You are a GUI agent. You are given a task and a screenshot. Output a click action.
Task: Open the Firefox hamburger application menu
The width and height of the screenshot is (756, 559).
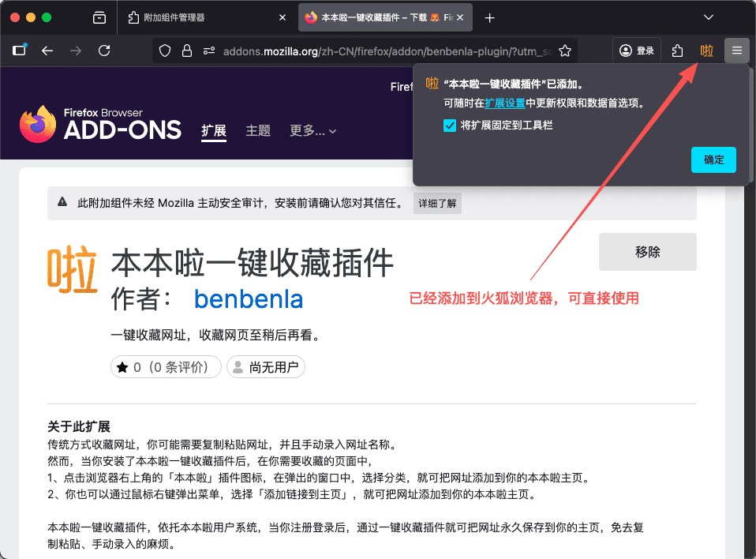click(x=737, y=51)
